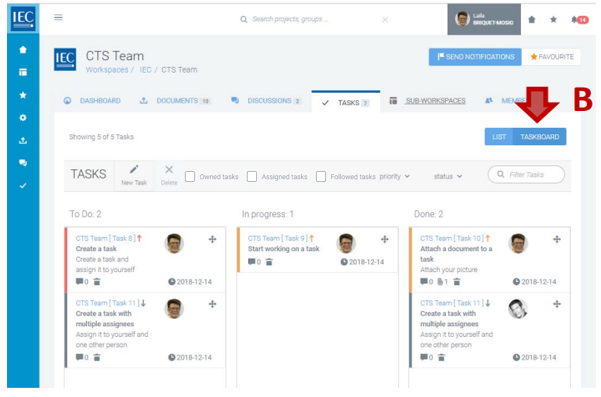Click 'Start working on a task' title
The image size is (601, 397).
(284, 249)
